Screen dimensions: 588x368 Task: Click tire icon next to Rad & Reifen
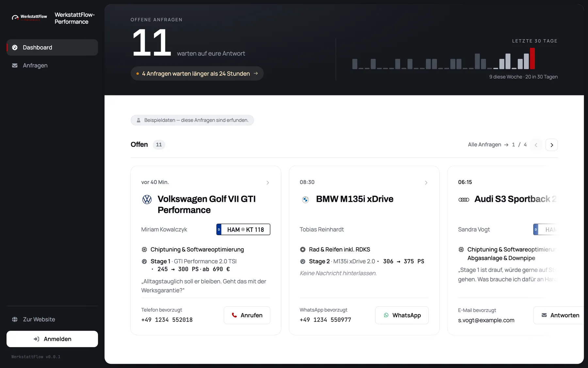pyautogui.click(x=303, y=250)
